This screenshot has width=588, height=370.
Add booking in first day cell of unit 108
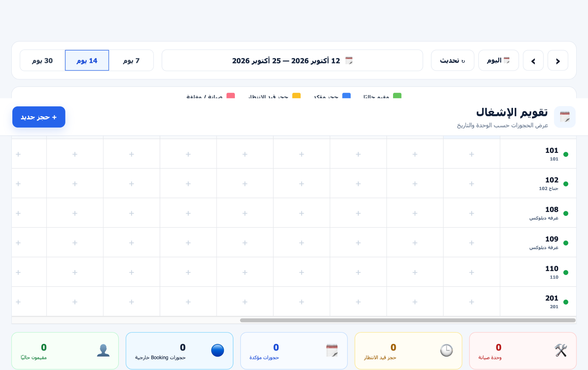pos(471,213)
